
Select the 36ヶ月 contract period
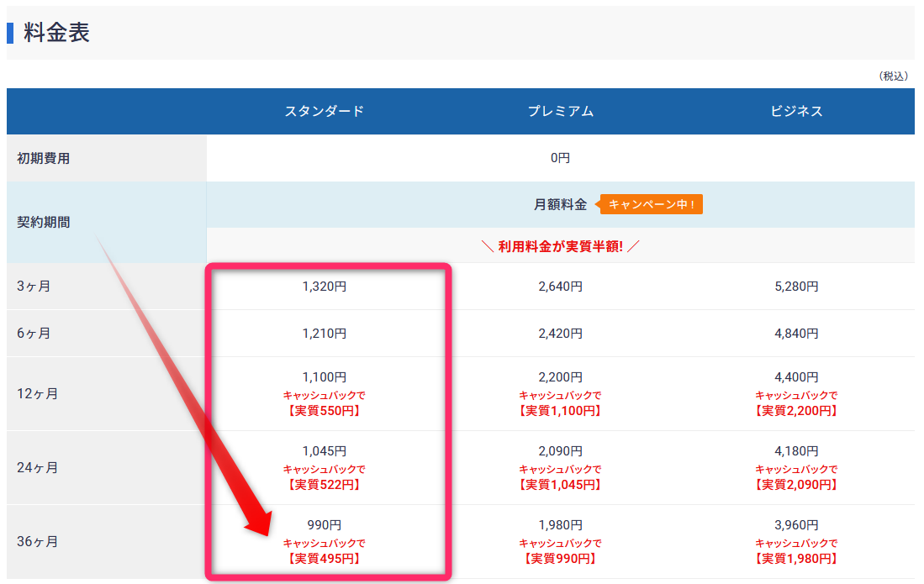[x=35, y=541]
